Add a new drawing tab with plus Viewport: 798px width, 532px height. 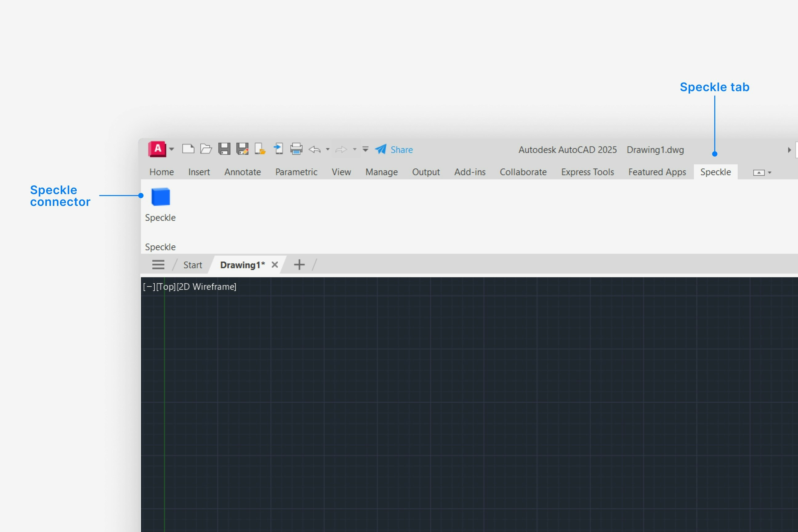click(299, 265)
